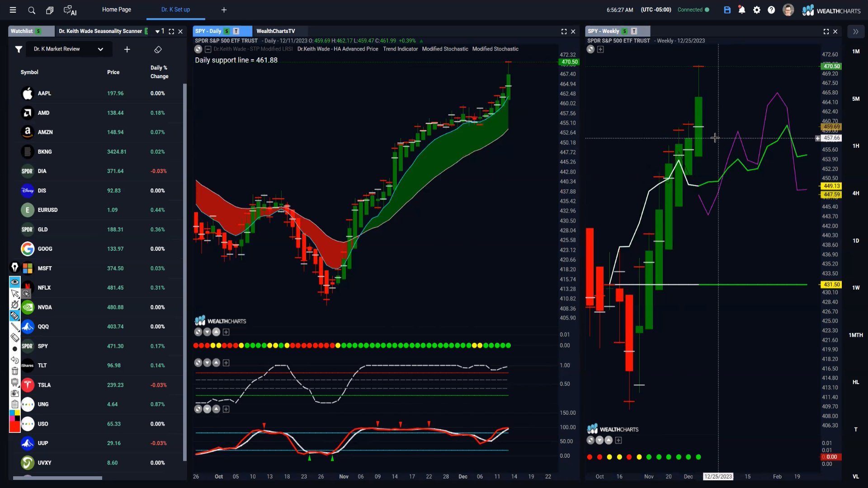Take a chart snapshot with the camera icon
Viewport: 868px width, 488px height.
pyautogui.click(x=15, y=393)
